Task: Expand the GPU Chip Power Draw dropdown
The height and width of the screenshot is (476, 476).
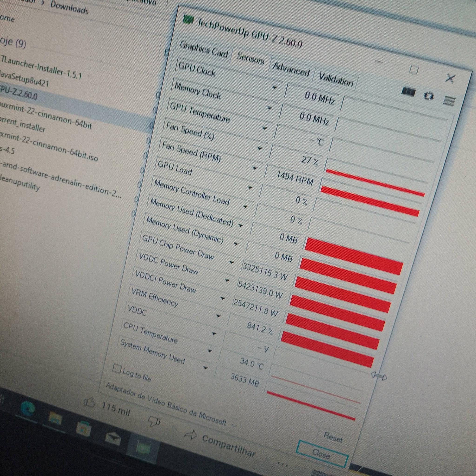Action: point(231,262)
